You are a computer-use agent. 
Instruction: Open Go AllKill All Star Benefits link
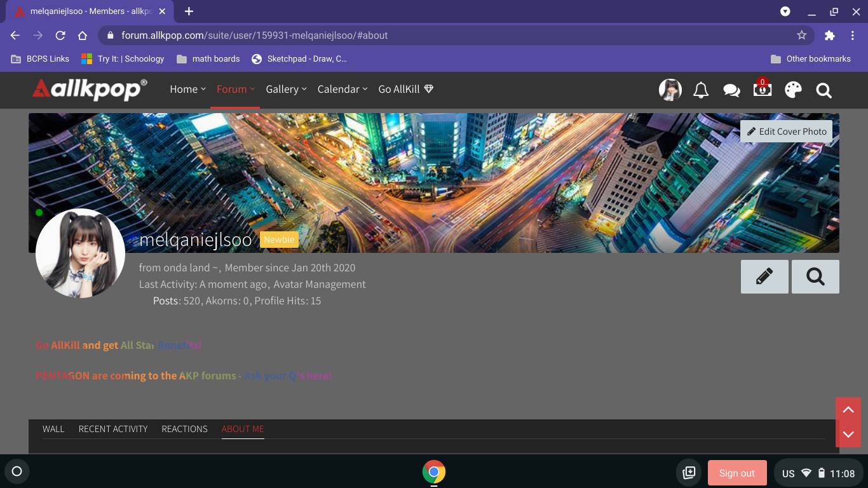[119, 345]
